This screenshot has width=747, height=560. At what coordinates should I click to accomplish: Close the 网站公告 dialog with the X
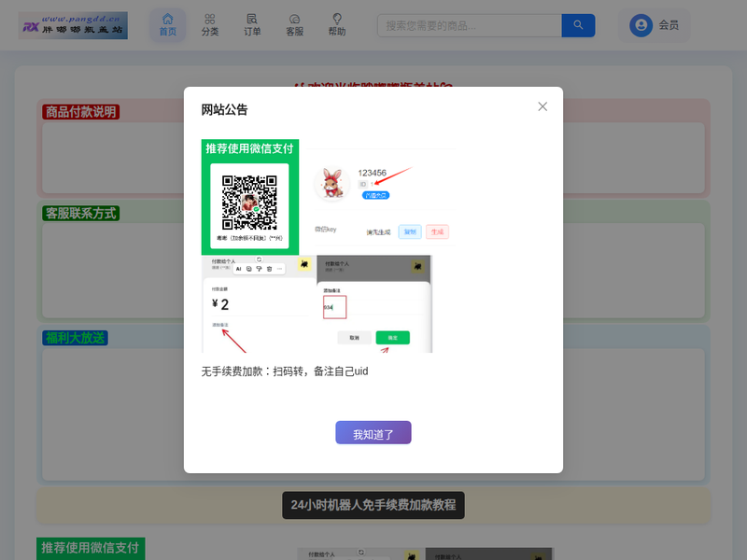pyautogui.click(x=543, y=106)
